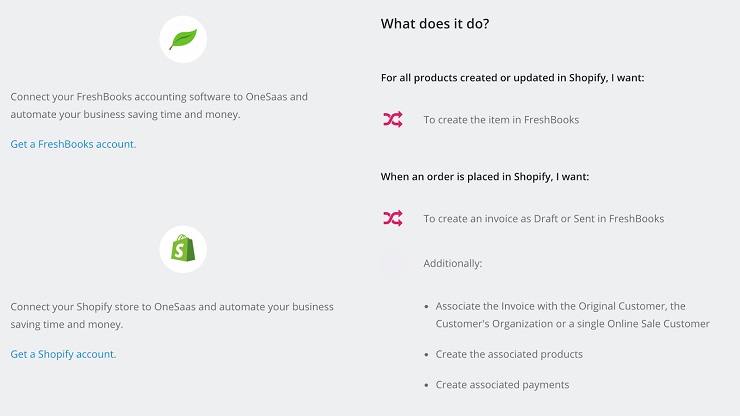Click 'Associate the Invoice with the Original Customer' bullet
The image size is (740, 416).
[x=572, y=315]
